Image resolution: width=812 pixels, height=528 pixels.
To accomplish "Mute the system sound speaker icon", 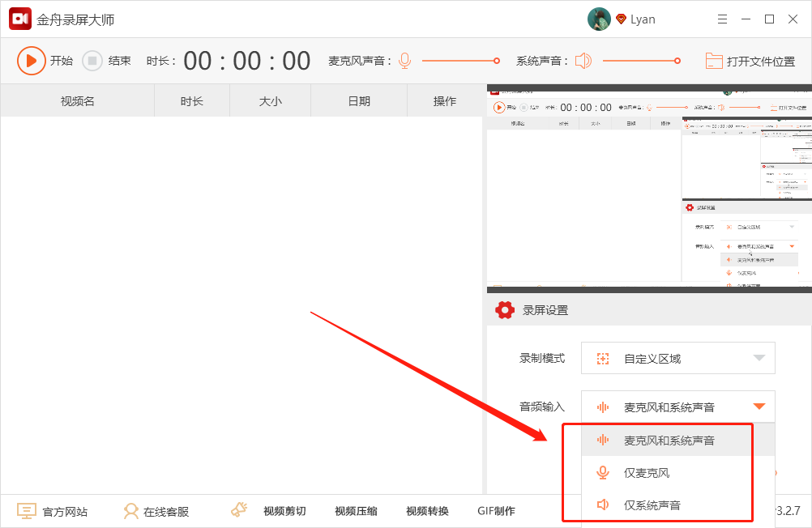I will coord(583,61).
